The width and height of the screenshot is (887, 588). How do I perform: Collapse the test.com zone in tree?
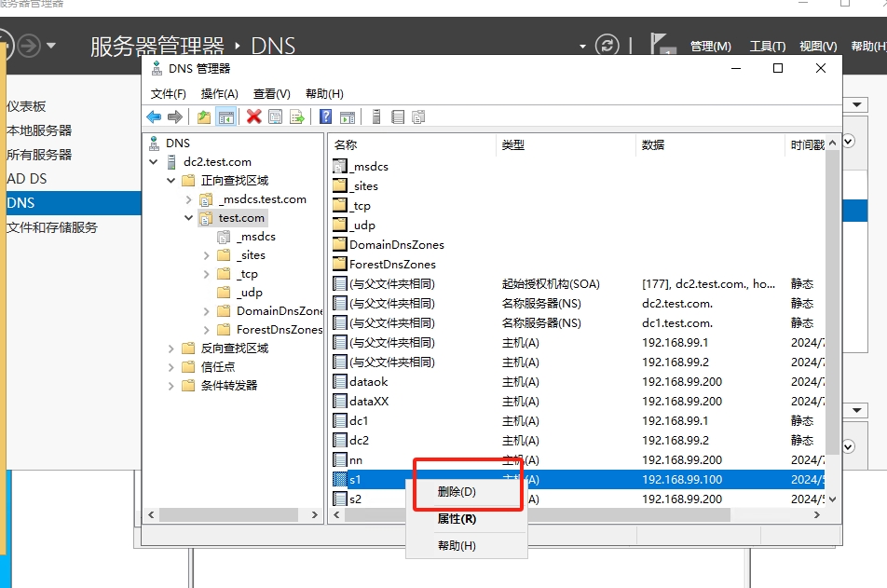click(189, 218)
